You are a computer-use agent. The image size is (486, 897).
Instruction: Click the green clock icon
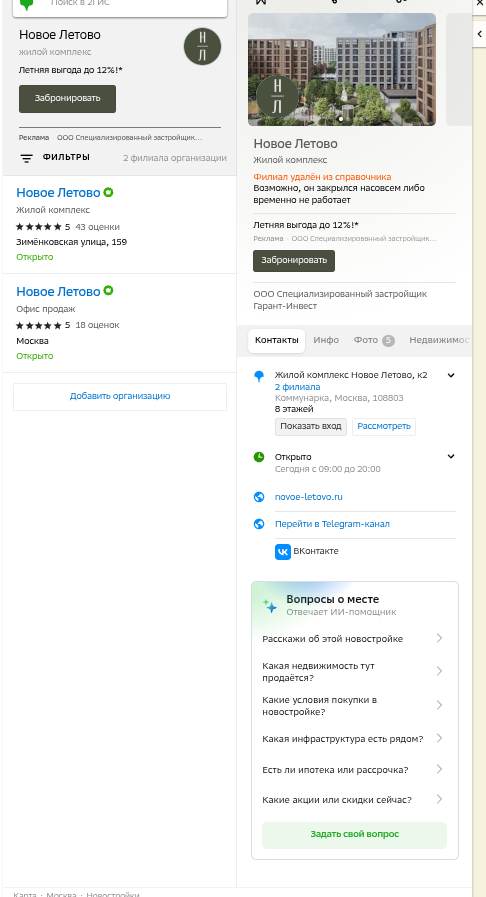tap(259, 457)
